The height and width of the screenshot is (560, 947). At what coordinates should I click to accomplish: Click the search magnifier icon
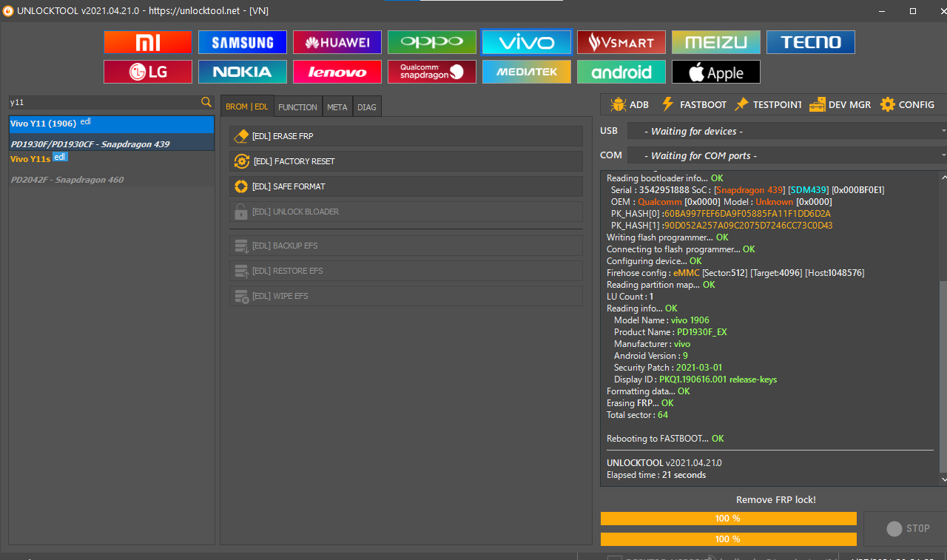(206, 102)
